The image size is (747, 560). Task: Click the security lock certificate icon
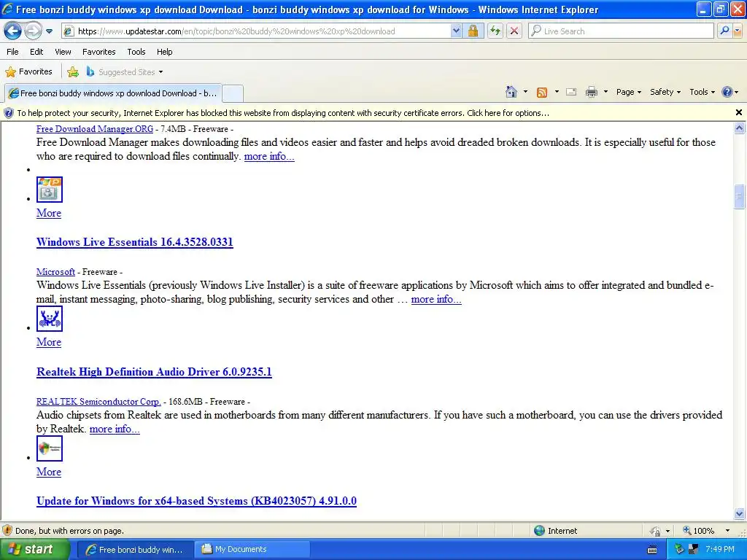pyautogui.click(x=473, y=31)
